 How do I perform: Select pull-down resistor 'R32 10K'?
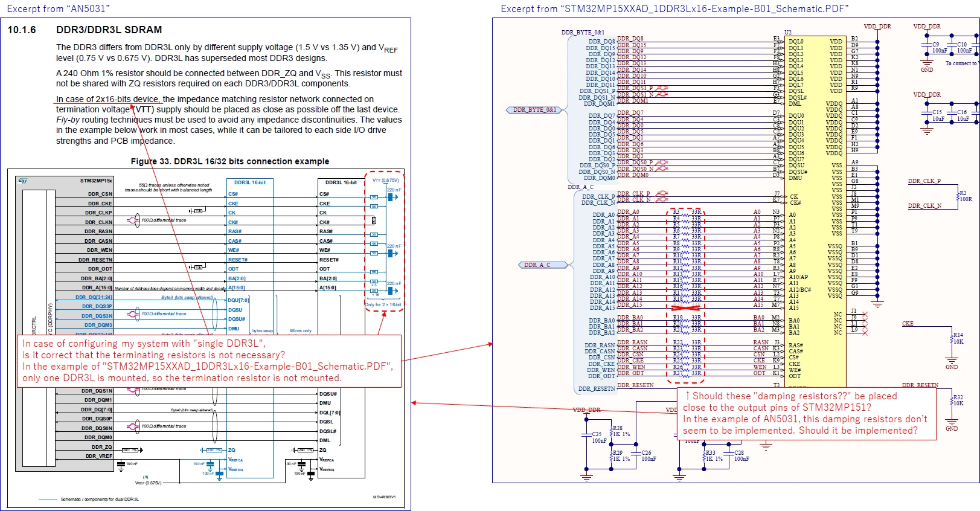(956, 400)
